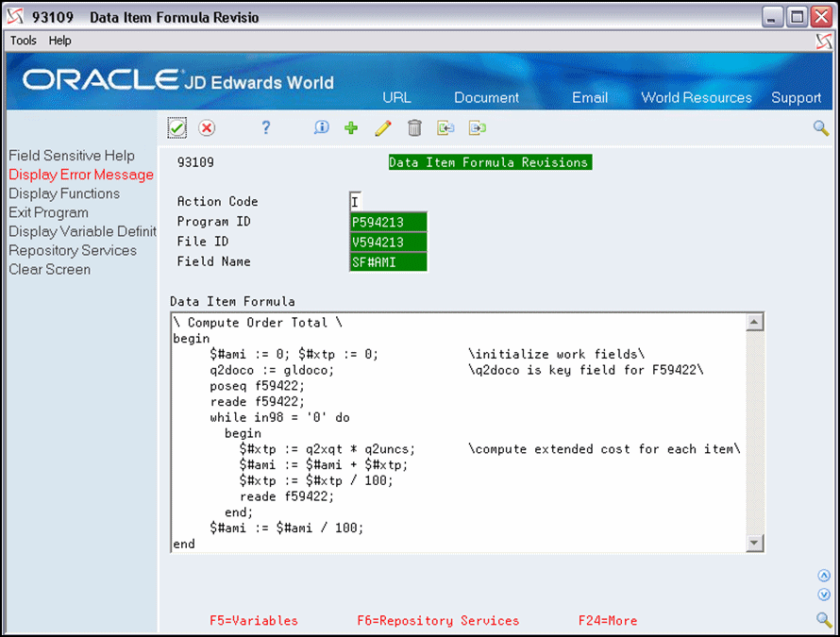Select Repository Services in sidebar
Viewport: 840px width, 637px height.
[73, 251]
